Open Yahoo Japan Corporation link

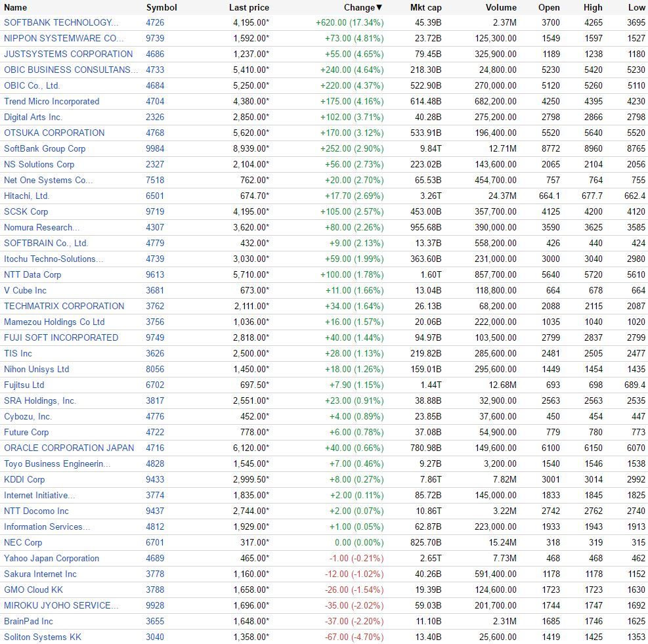pos(52,558)
